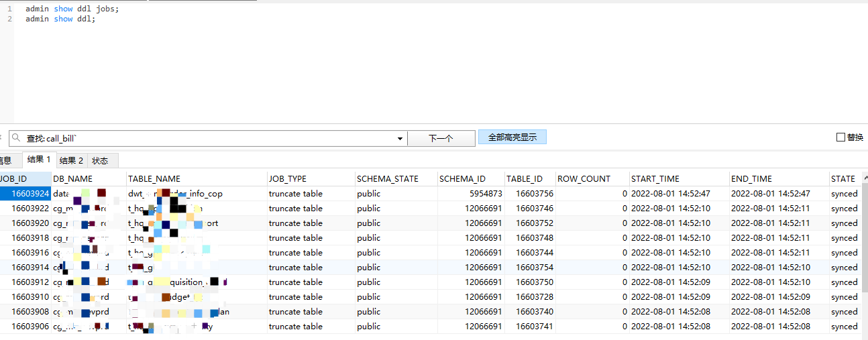
Task: Click line number 1 in the editor gutter
Action: (9, 9)
